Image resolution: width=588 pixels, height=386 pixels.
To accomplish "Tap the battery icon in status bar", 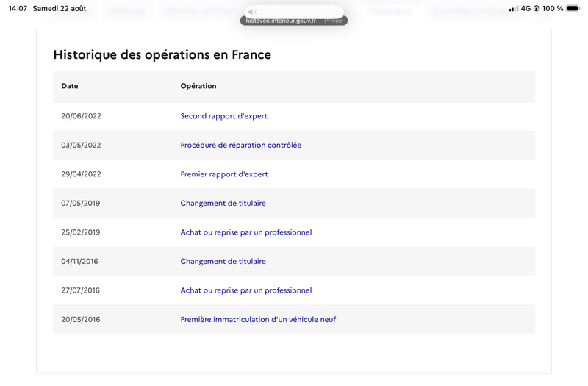I will click(573, 8).
